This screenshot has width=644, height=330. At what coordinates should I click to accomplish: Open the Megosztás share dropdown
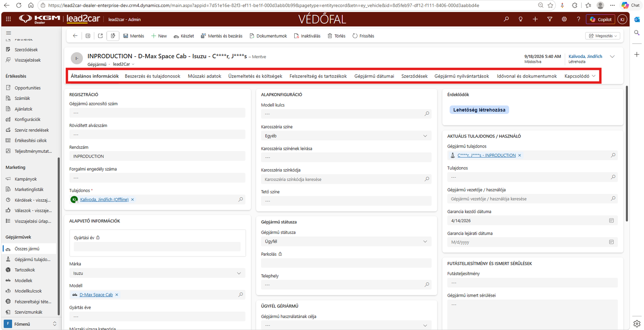tap(603, 36)
